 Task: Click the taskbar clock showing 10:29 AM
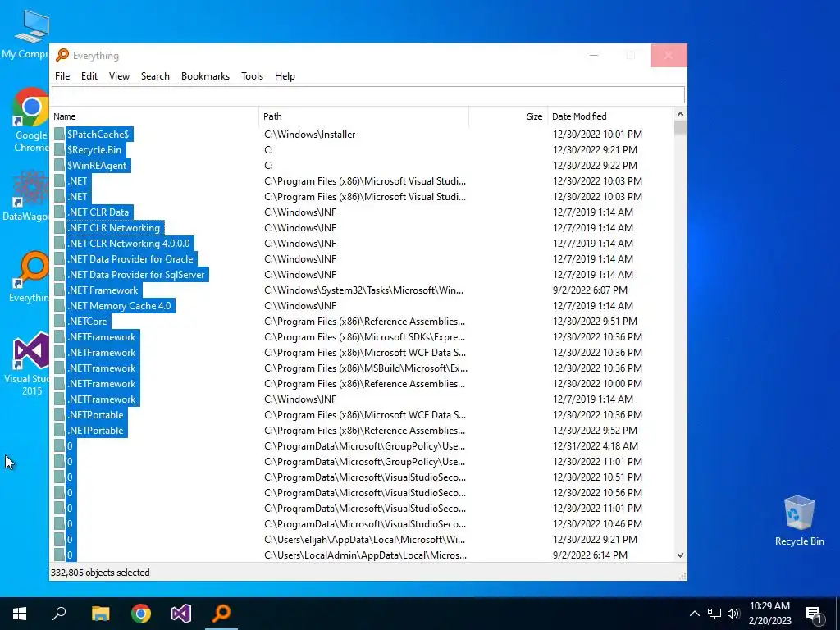(x=769, y=614)
